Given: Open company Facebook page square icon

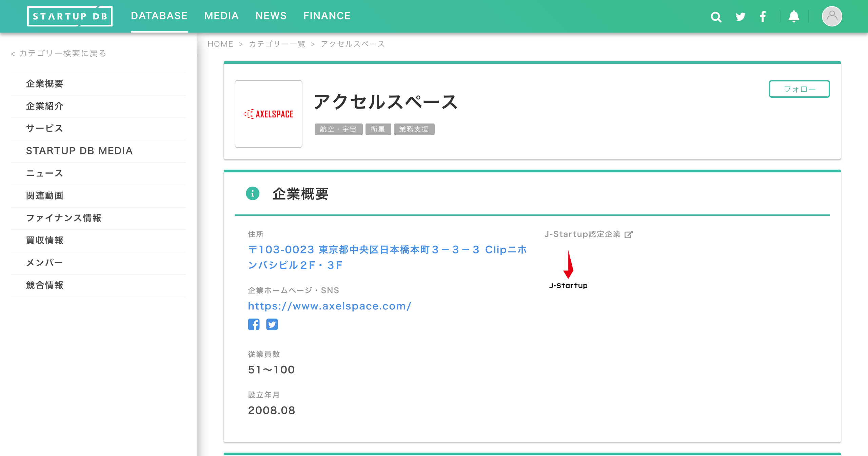Looking at the screenshot, I should pos(254,324).
